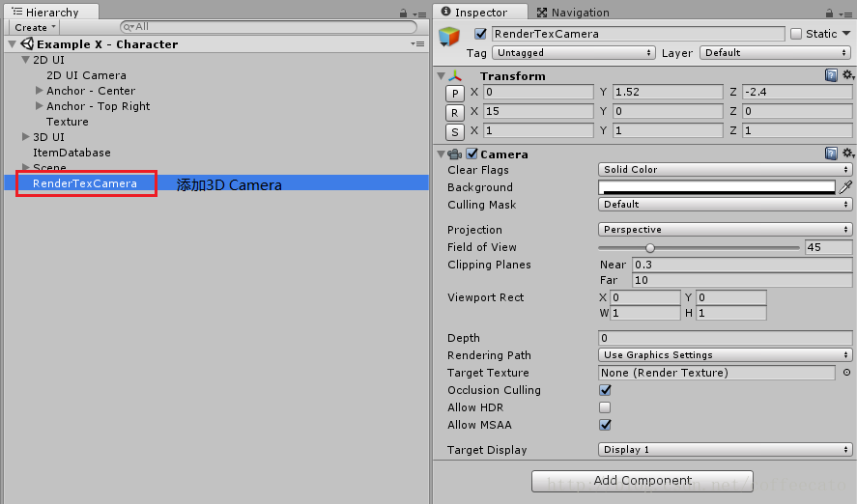Open the Create dropdown in Hierarchy
The image size is (857, 504).
(35, 27)
